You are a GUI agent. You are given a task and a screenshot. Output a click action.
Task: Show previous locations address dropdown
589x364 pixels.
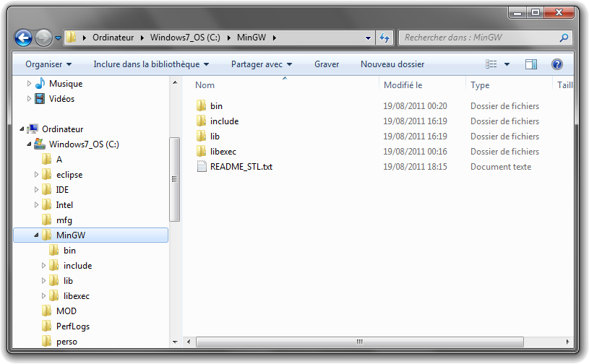pos(368,38)
